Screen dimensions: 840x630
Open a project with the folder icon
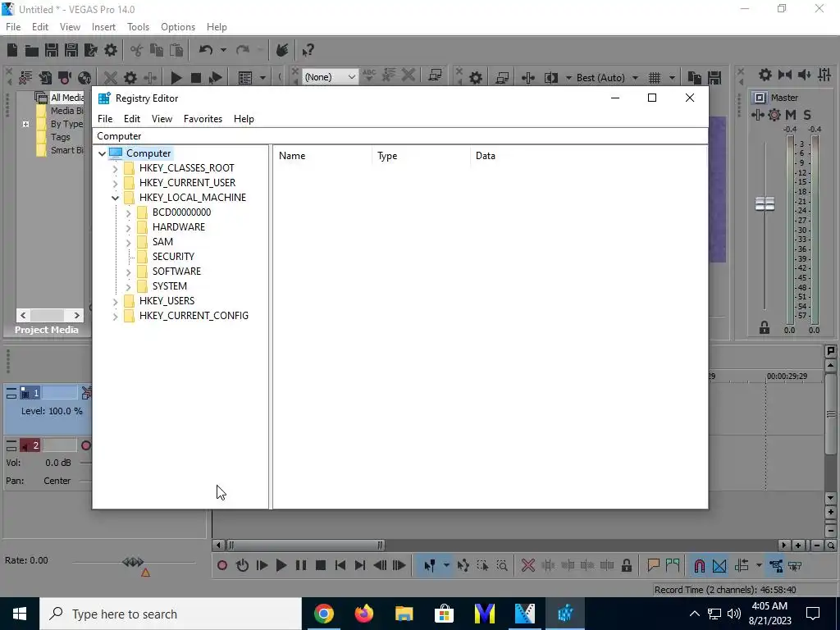[x=32, y=50]
